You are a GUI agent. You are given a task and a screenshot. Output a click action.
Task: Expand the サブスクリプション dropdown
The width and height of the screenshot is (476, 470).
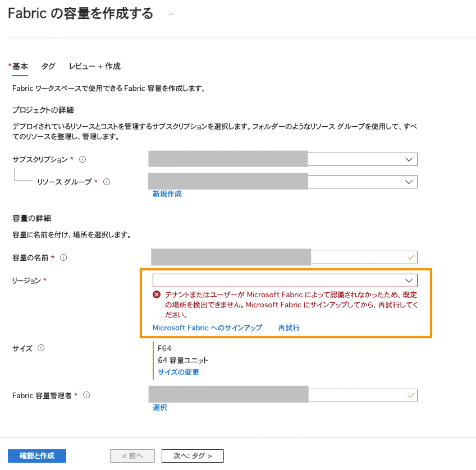click(409, 159)
